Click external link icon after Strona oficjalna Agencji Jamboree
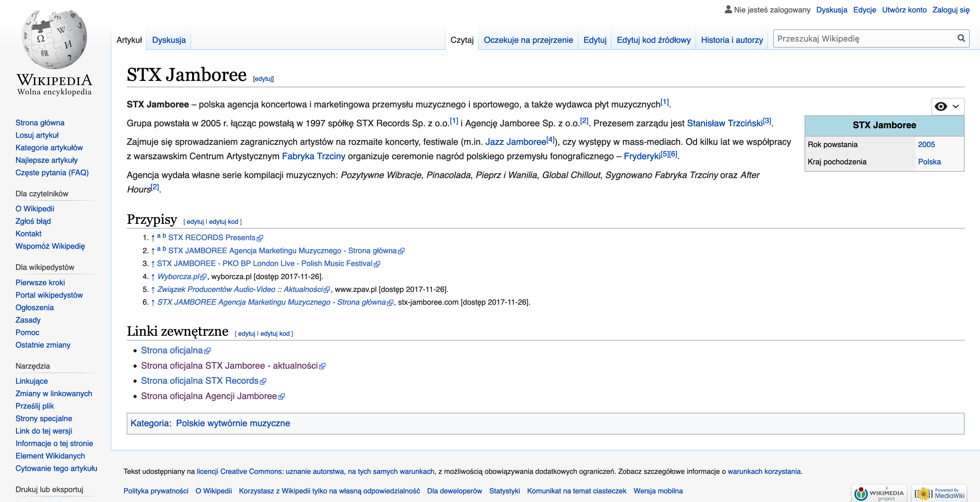 [282, 397]
